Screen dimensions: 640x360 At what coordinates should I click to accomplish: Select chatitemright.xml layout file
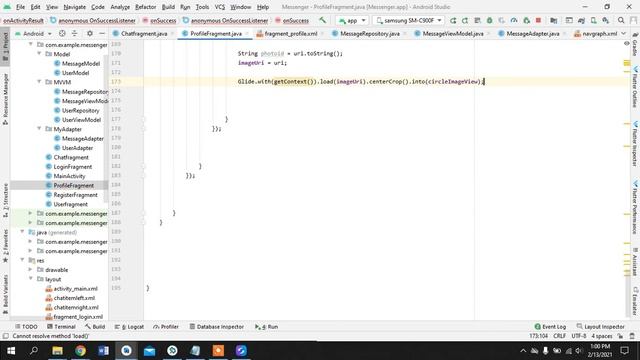pos(76,307)
